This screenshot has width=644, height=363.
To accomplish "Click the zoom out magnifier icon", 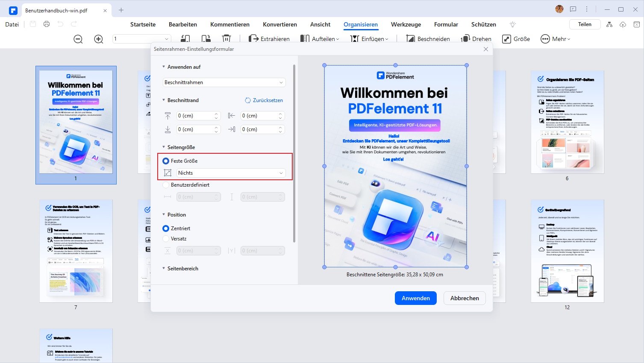I will click(78, 39).
